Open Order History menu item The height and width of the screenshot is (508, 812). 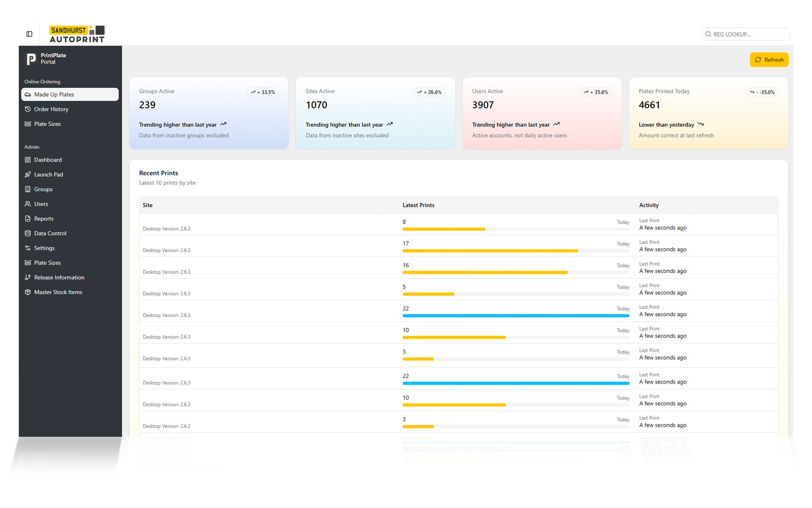click(70, 109)
